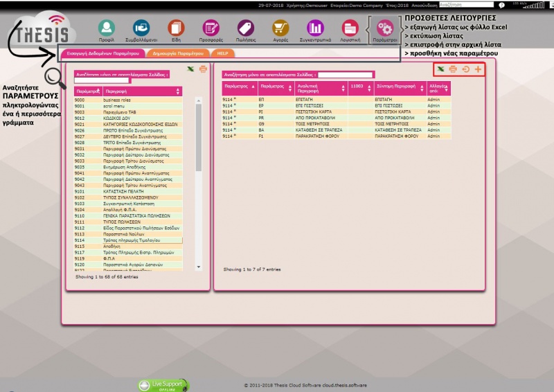This screenshot has height=392, width=554.
Task: Sort right table by Σύντομη Περιγραφή
Action: click(x=398, y=89)
